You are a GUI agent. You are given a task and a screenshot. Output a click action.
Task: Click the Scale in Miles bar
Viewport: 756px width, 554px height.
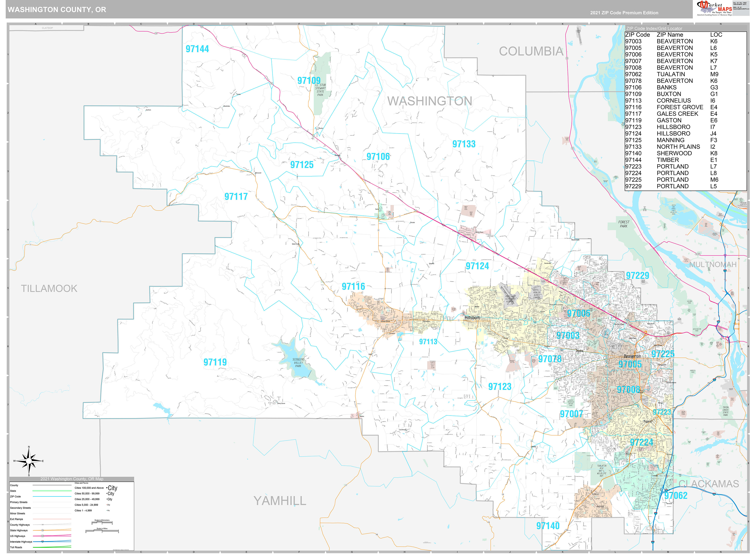(102, 531)
